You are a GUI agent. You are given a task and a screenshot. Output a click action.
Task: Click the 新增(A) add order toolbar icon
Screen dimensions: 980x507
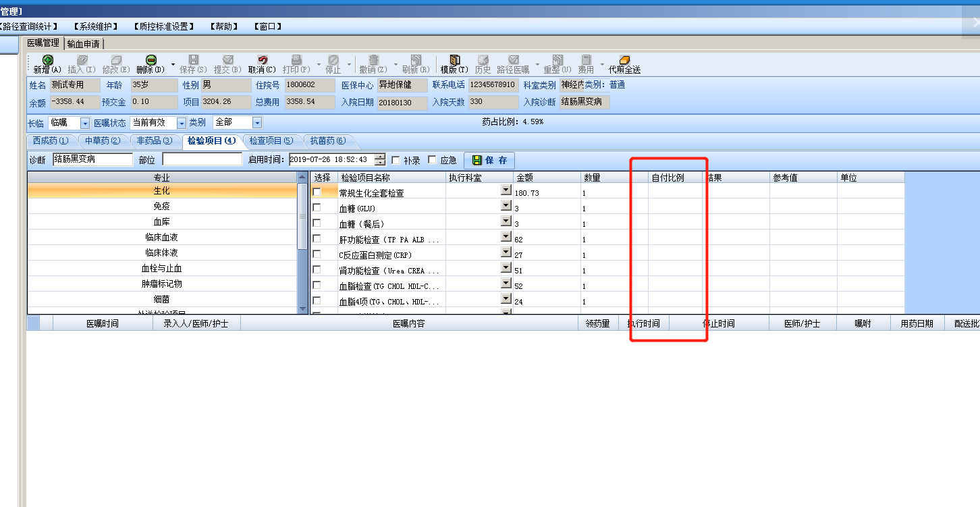[47, 60]
